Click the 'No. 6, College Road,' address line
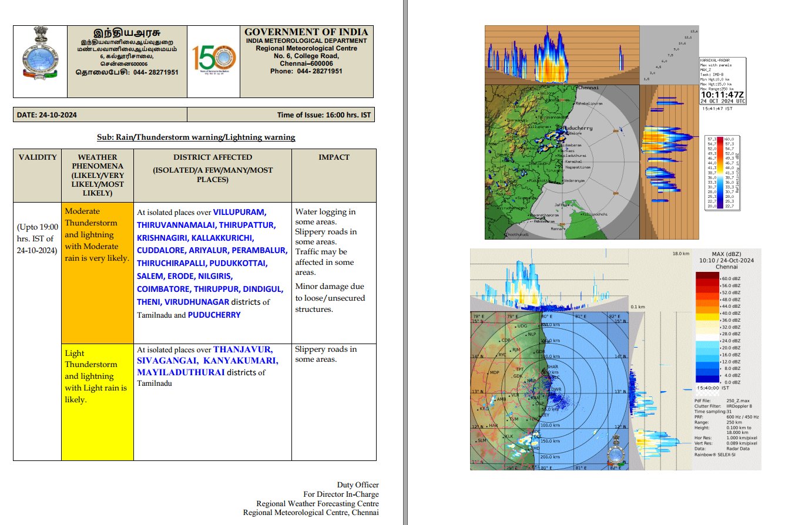This screenshot has width=812, height=525. 306,56
